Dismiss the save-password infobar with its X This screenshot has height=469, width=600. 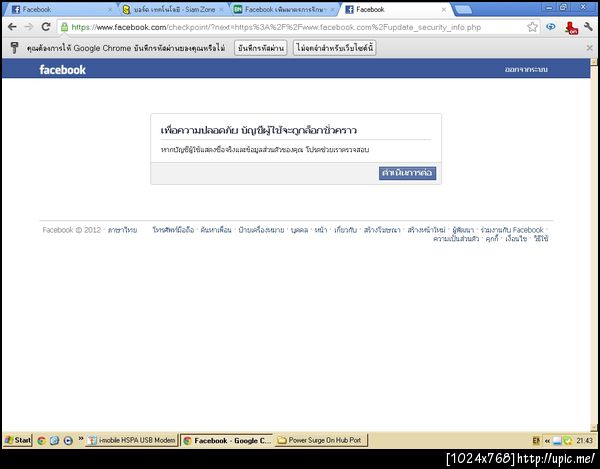[x=589, y=48]
